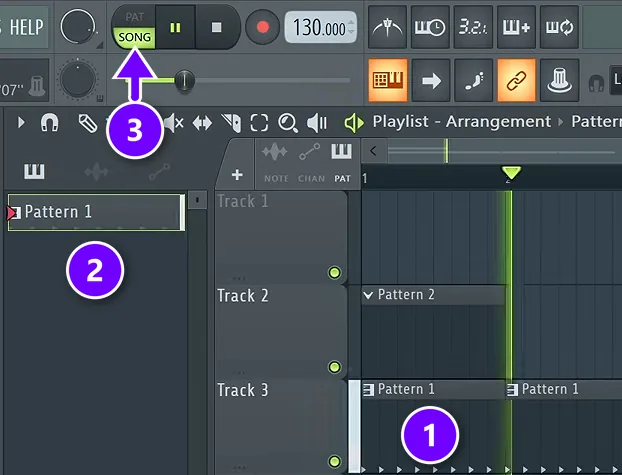Select the Playlist playback speaker tool
This screenshot has width=622, height=475.
coord(317,123)
